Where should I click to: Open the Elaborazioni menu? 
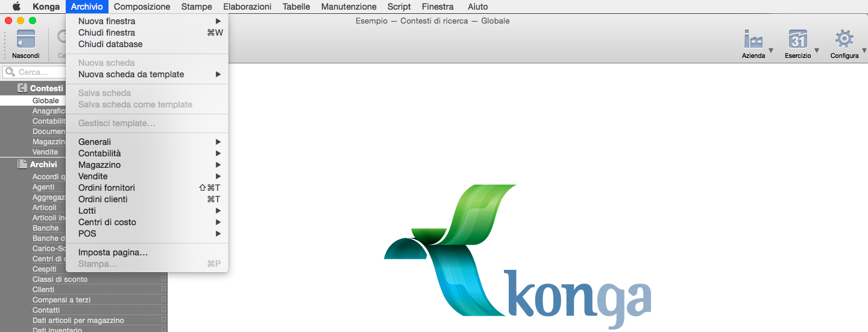click(x=247, y=7)
